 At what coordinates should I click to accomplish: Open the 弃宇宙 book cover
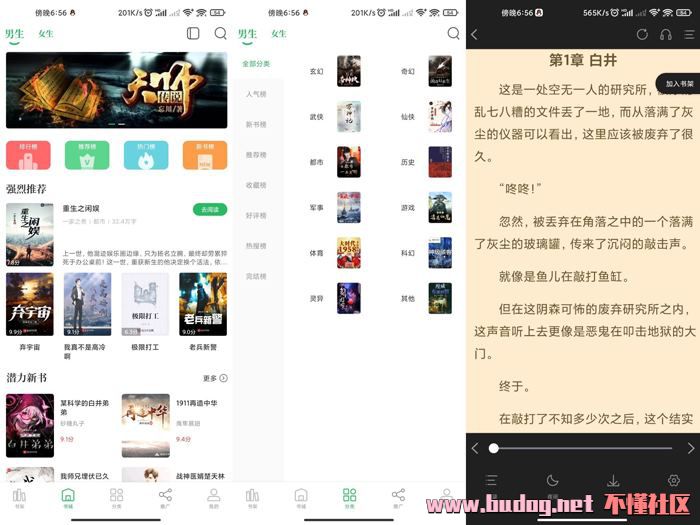tap(29, 304)
